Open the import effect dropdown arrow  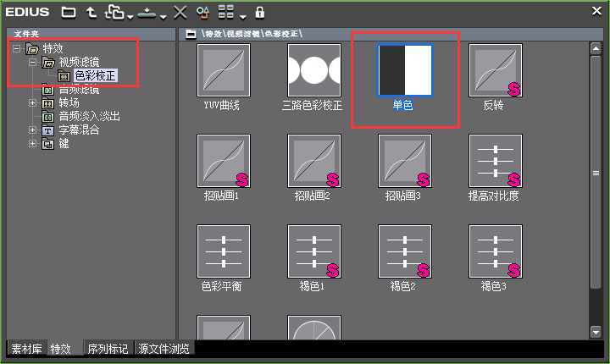(x=164, y=17)
